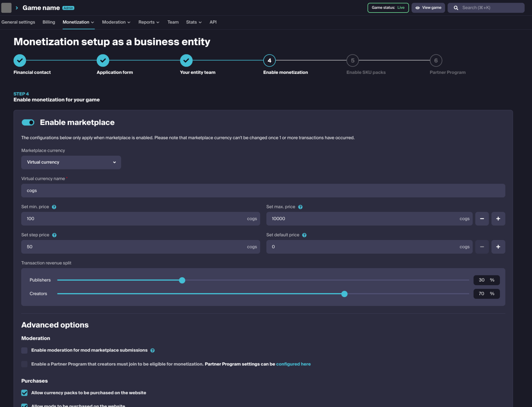Check Enable a Partner Program checkbox
Image resolution: width=532 pixels, height=407 pixels.
point(24,364)
